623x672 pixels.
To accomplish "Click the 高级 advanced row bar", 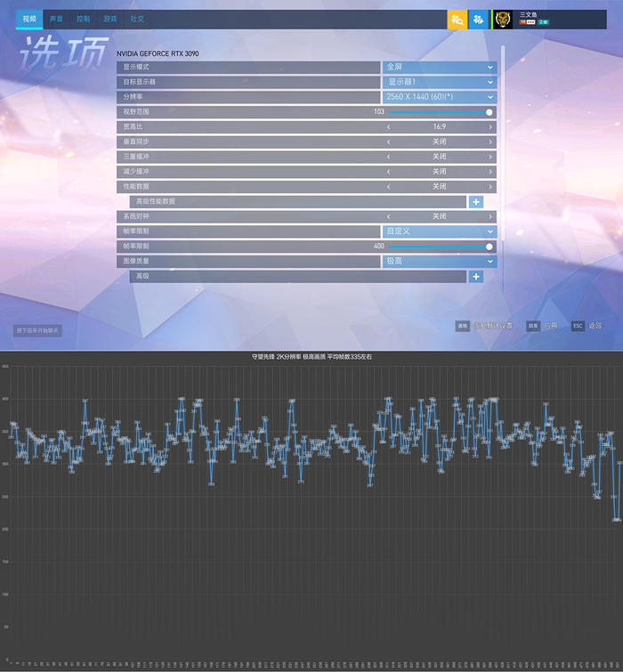I will pos(298,277).
